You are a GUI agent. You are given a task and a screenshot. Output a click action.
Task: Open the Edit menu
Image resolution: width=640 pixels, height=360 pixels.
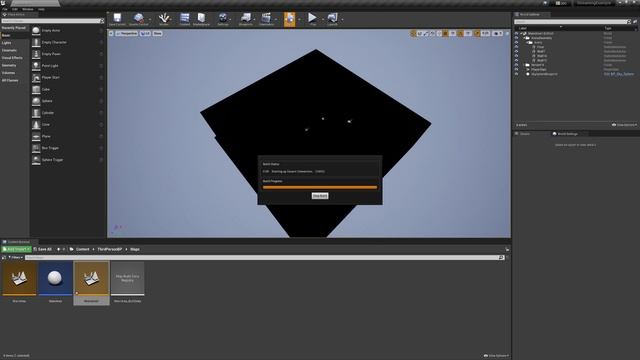pos(15,9)
